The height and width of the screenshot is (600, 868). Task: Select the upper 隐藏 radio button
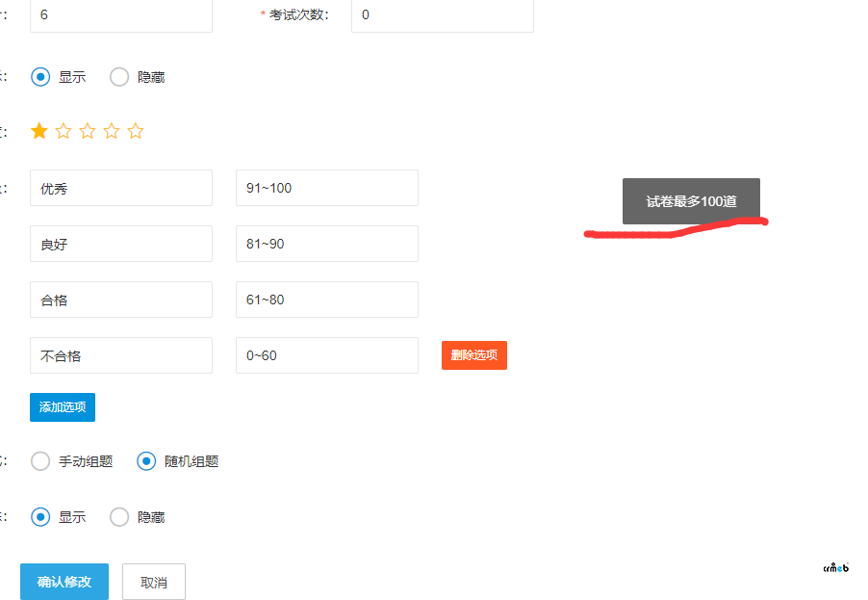point(119,77)
